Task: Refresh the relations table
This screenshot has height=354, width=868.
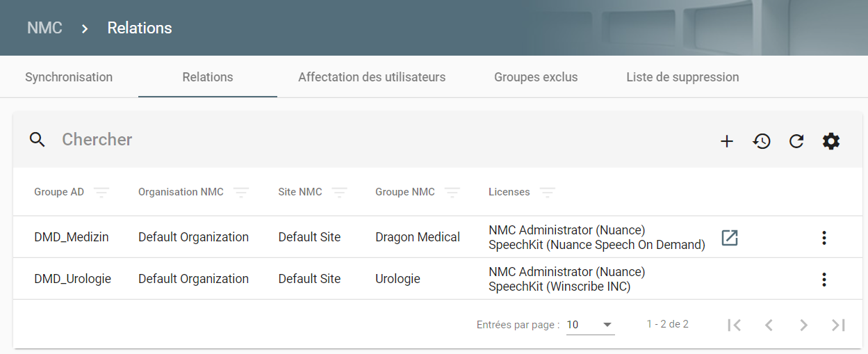Action: [x=796, y=141]
